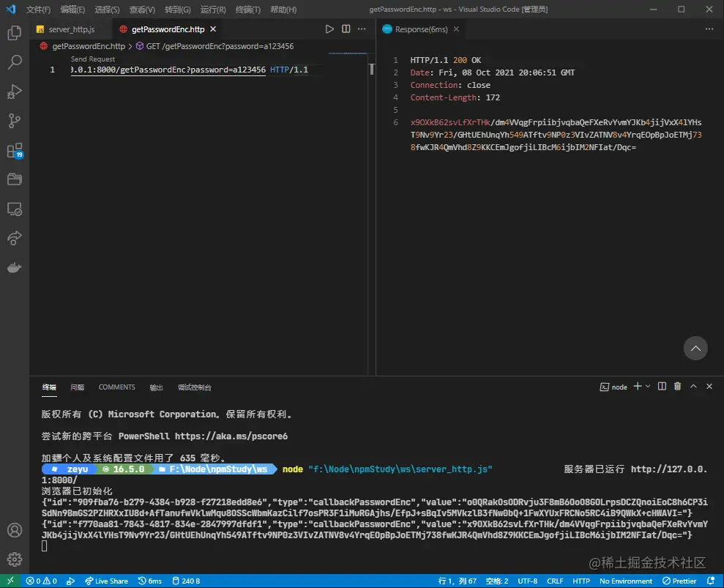Switch to the 问题 panel tab

click(77, 387)
